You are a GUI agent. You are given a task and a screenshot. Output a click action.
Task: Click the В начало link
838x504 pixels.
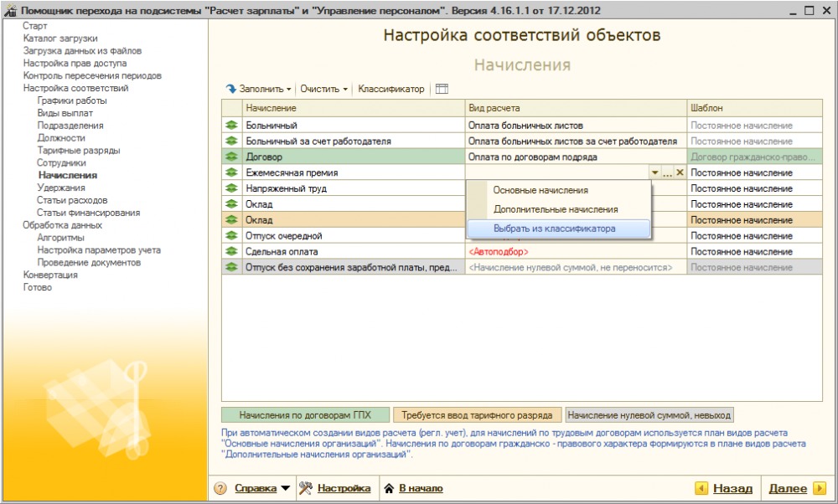point(421,488)
